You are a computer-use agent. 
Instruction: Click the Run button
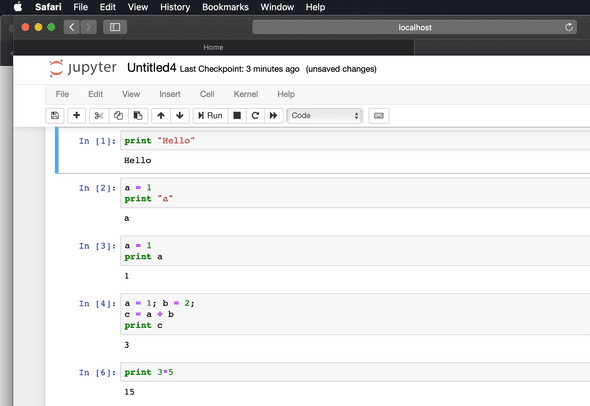pyautogui.click(x=211, y=116)
